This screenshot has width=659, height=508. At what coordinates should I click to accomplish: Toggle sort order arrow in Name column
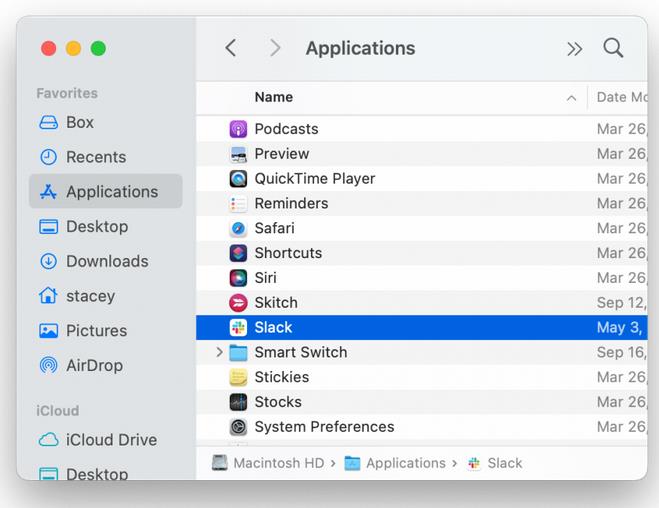click(x=571, y=98)
